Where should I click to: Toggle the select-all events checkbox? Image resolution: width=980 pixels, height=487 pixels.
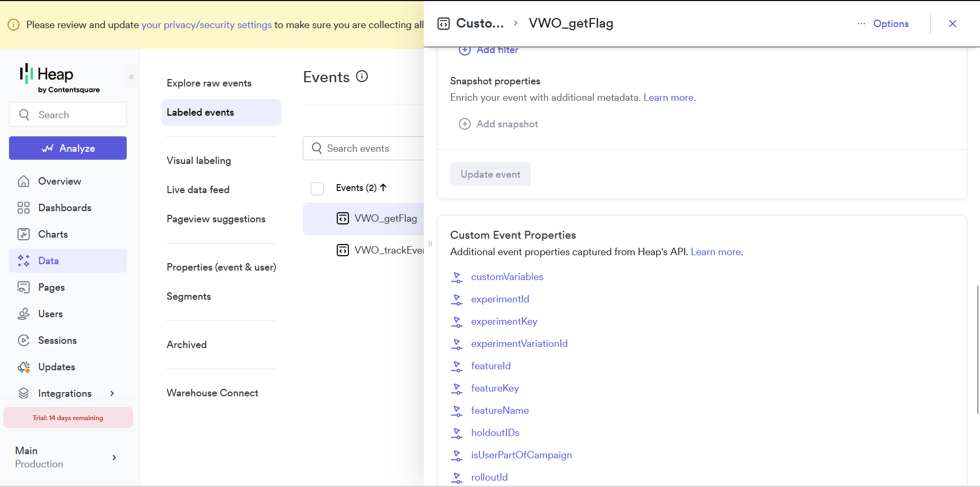pyautogui.click(x=317, y=188)
